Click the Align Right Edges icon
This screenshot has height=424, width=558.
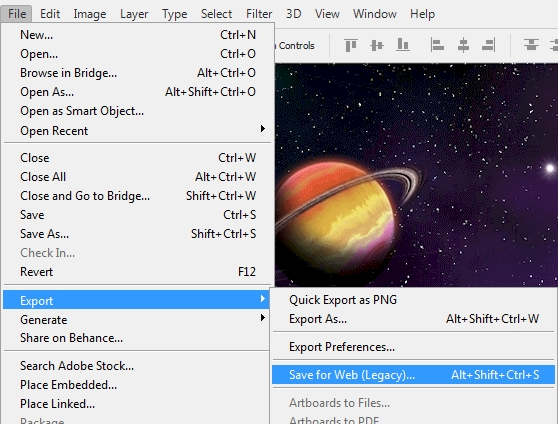(488, 45)
